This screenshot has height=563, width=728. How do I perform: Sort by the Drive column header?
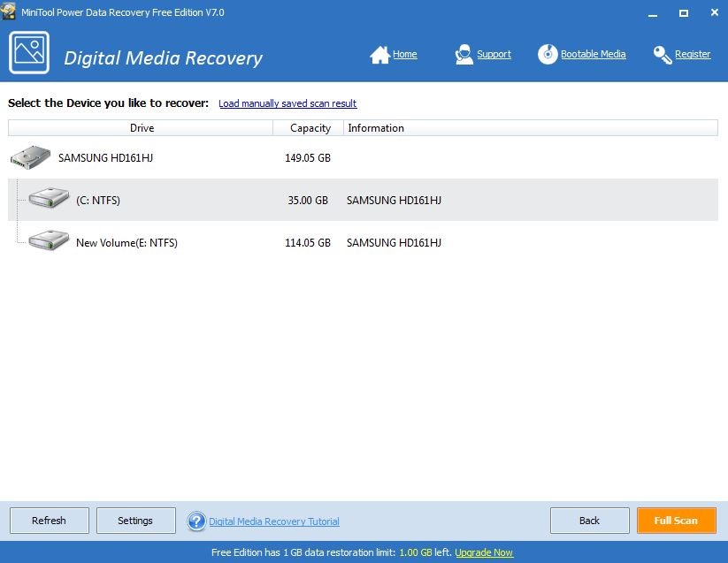141,128
